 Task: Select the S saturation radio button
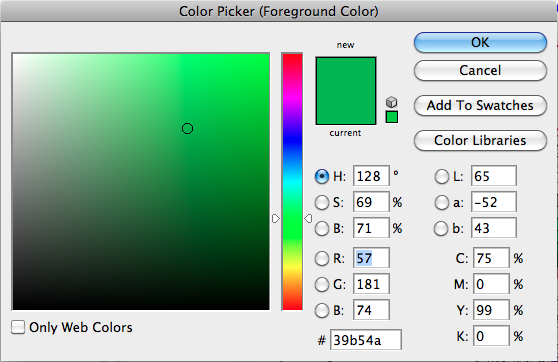tap(322, 203)
